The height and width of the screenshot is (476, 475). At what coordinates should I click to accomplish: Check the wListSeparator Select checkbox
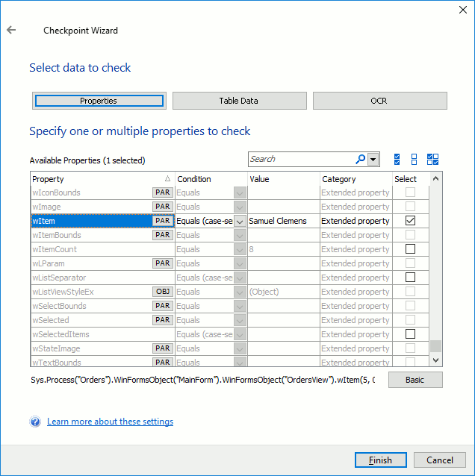[x=410, y=277]
